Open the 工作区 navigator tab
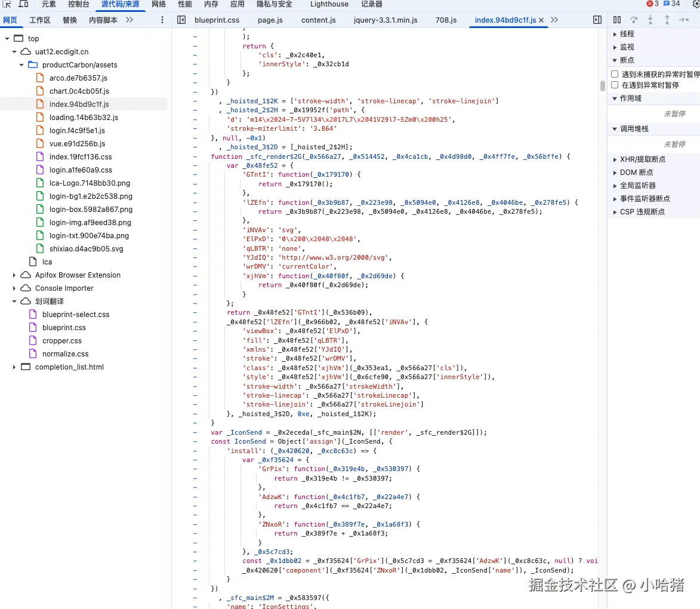 [x=40, y=20]
